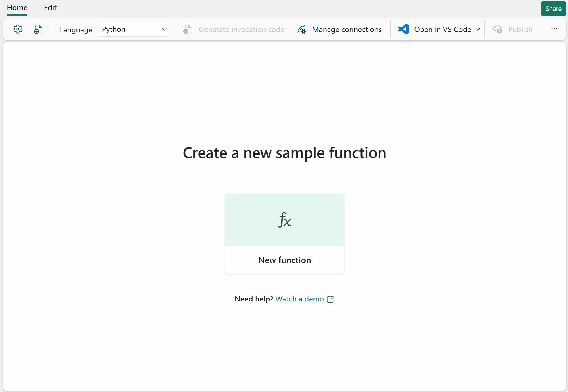Click the Generate invocation code icon

click(x=187, y=29)
